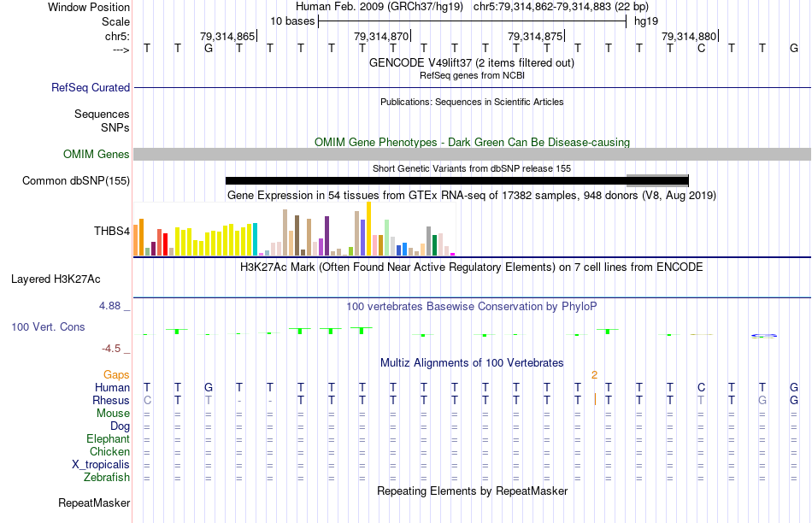
Task: Click the 'chr5:' ruler label
Action: point(117,36)
